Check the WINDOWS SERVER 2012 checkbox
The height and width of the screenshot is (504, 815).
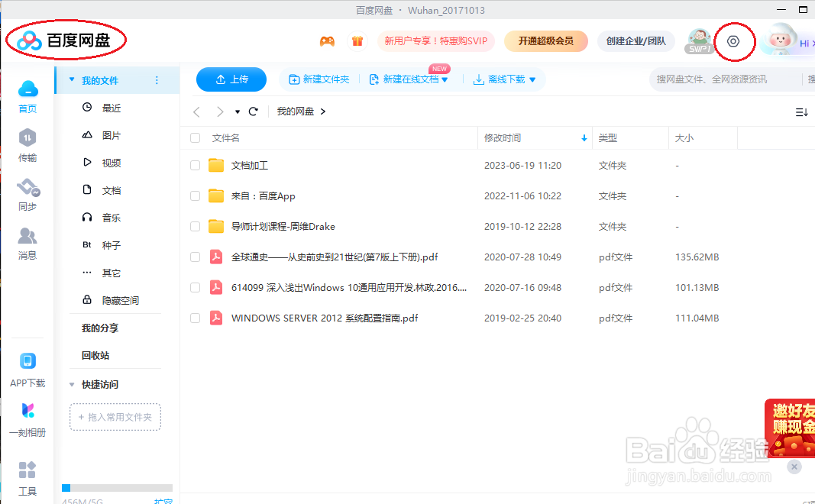(x=195, y=318)
